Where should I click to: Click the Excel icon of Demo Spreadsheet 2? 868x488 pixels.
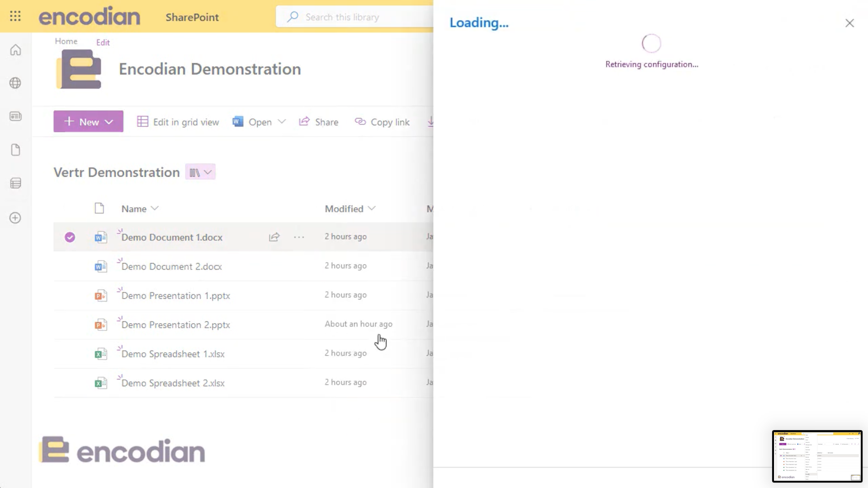100,383
